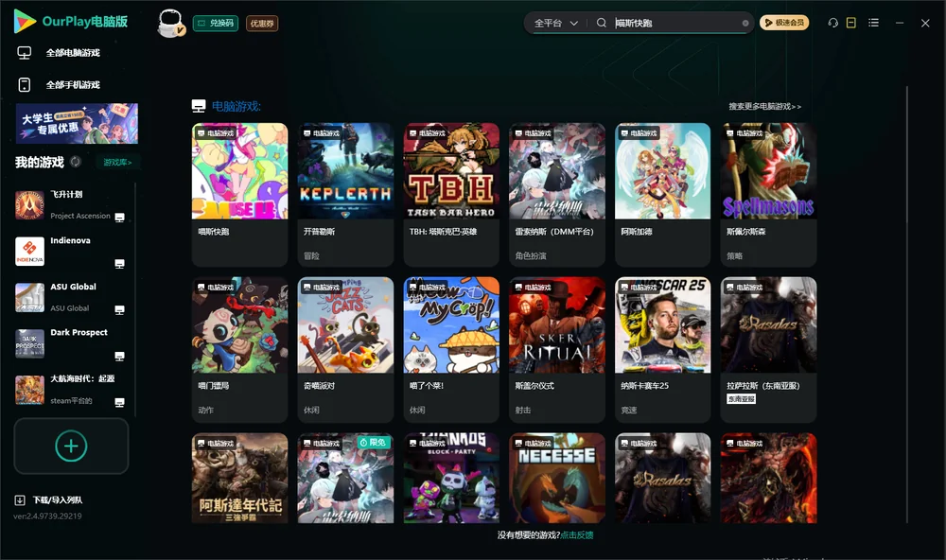Click the add game plus button
The width and height of the screenshot is (946, 560).
[x=71, y=446]
